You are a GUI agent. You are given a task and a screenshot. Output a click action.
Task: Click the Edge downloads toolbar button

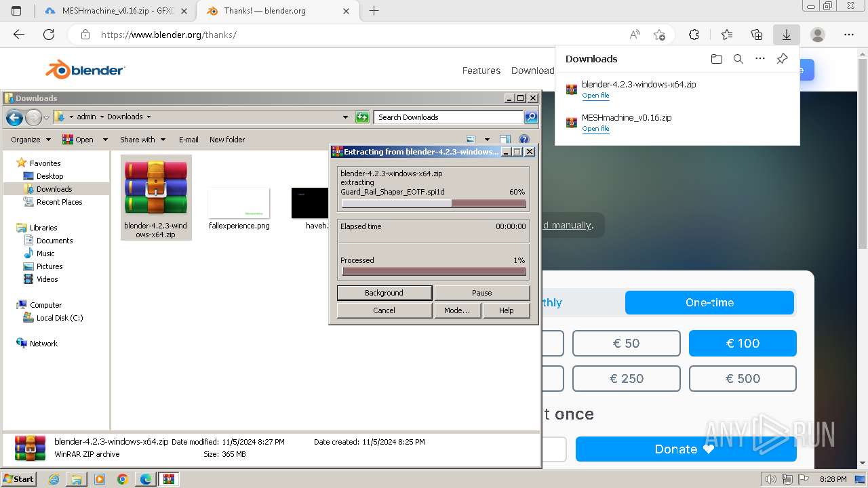787,35
